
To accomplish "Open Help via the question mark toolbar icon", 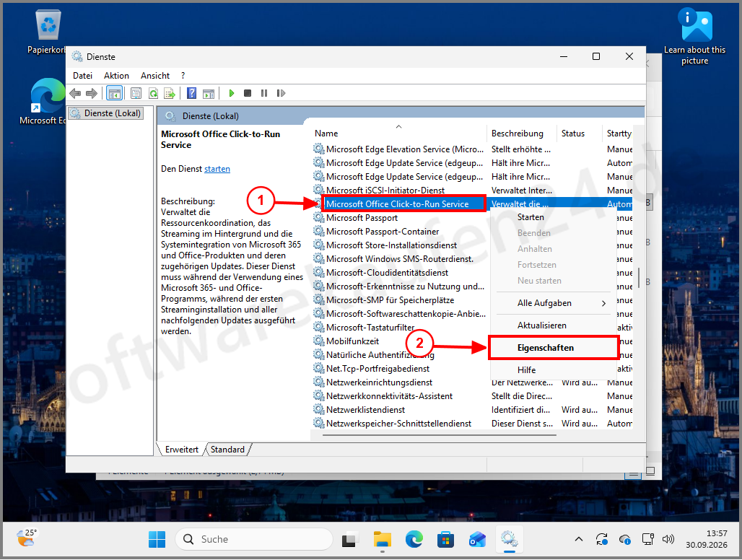I will [x=191, y=93].
